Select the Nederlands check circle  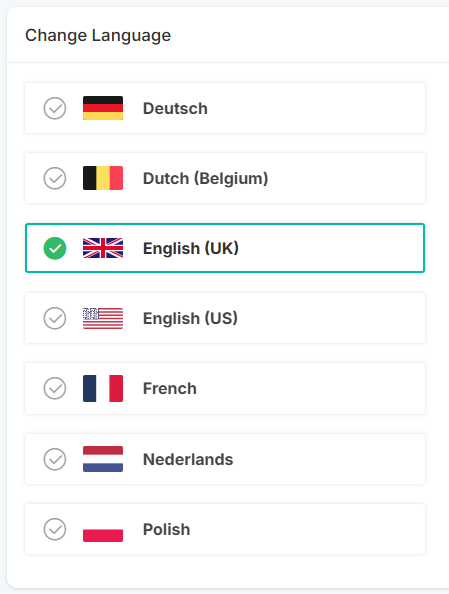point(55,459)
